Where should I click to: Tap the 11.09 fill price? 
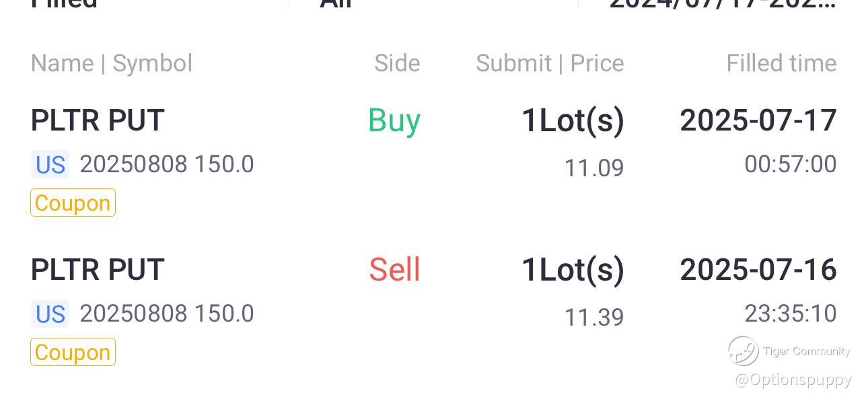click(593, 168)
